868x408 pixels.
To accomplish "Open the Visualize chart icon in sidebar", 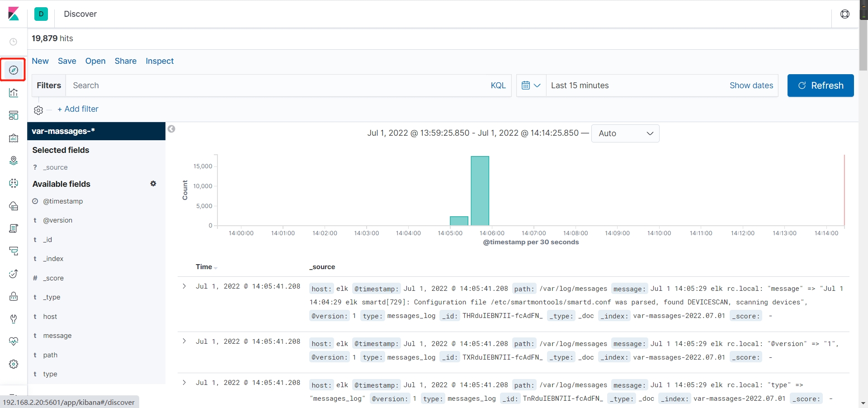I will 14,93.
